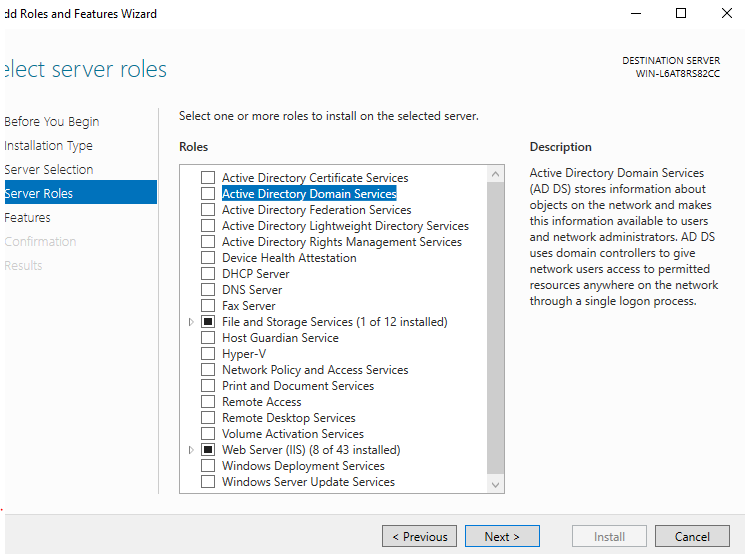The image size is (745, 554).
Task: Switch to the Features step
Action: pyautogui.click(x=28, y=218)
